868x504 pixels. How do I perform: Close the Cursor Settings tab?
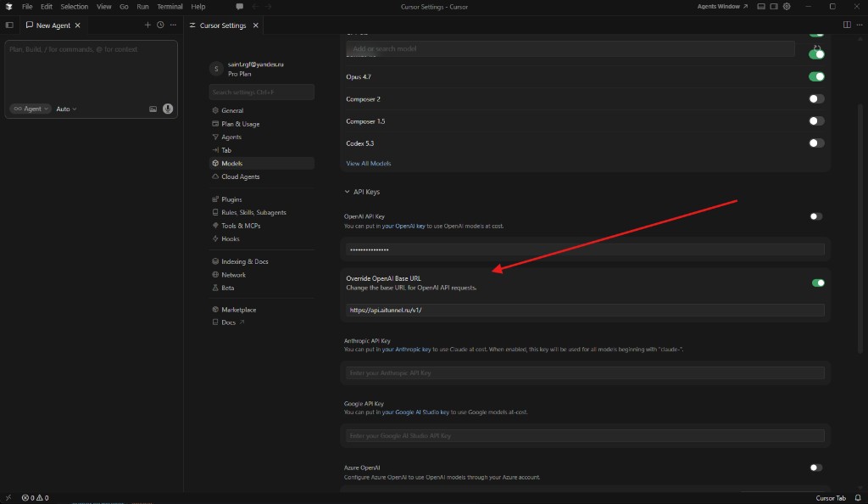[x=256, y=25]
